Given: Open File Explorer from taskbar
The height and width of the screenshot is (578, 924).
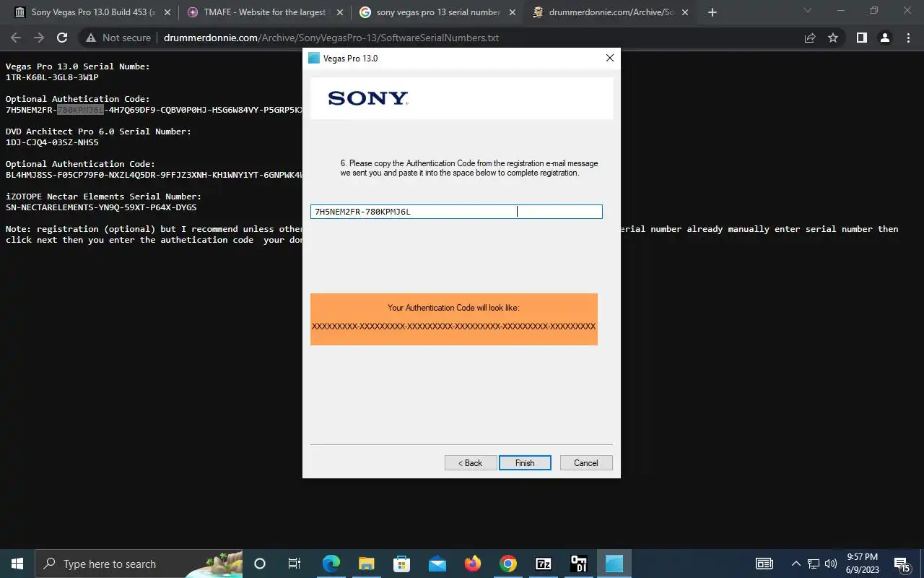Looking at the screenshot, I should [366, 564].
